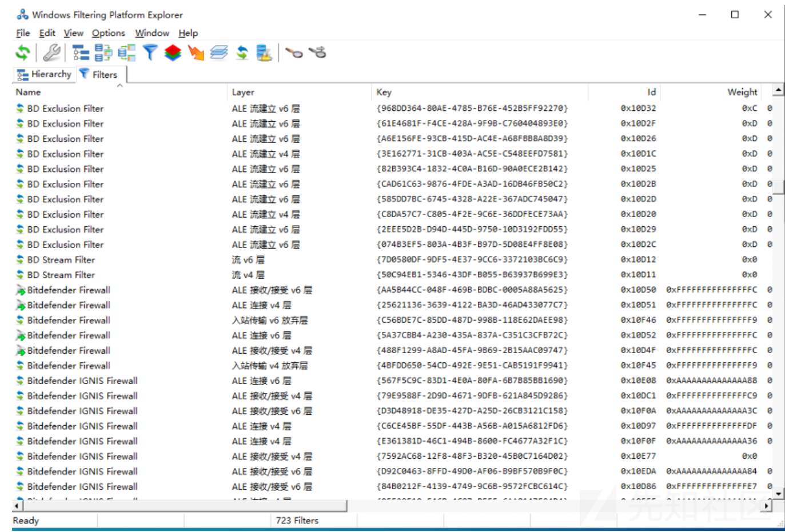Click the orange lightning arrow toolbar icon

196,53
